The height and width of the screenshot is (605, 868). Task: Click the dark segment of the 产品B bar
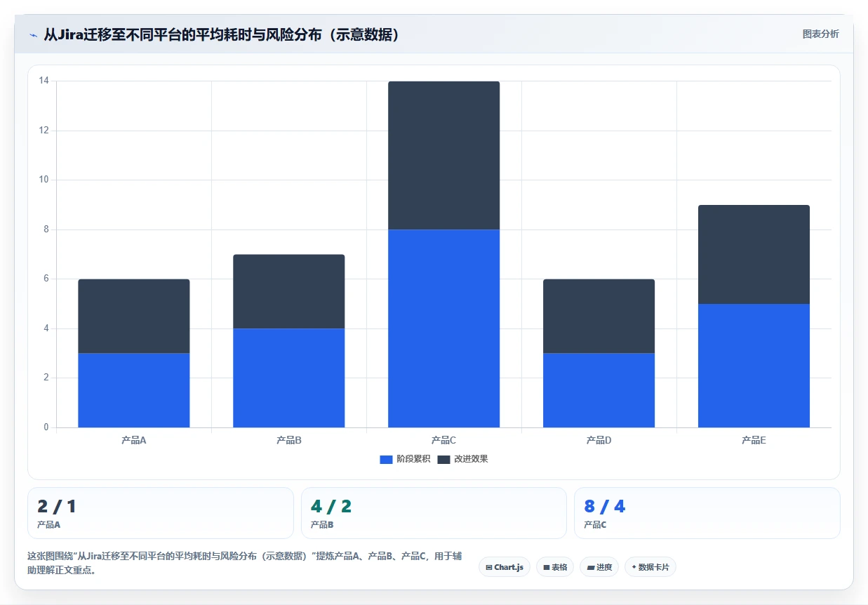[x=289, y=291]
